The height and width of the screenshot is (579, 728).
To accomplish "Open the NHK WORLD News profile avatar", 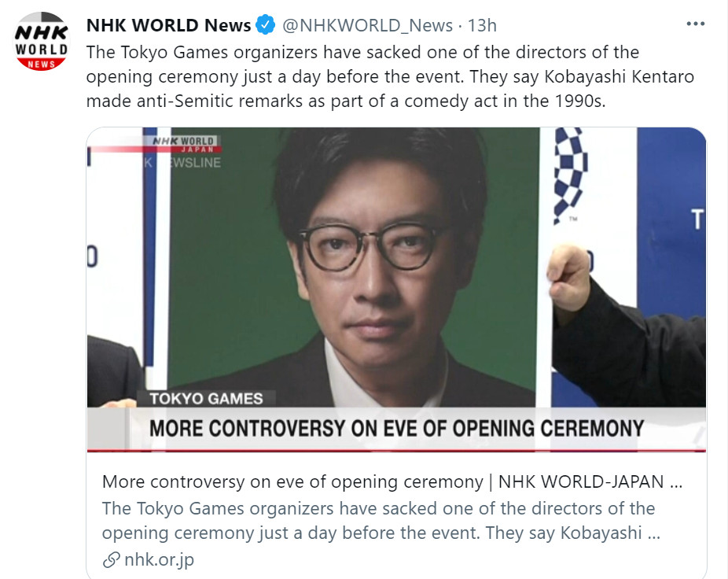I will coord(42,42).
